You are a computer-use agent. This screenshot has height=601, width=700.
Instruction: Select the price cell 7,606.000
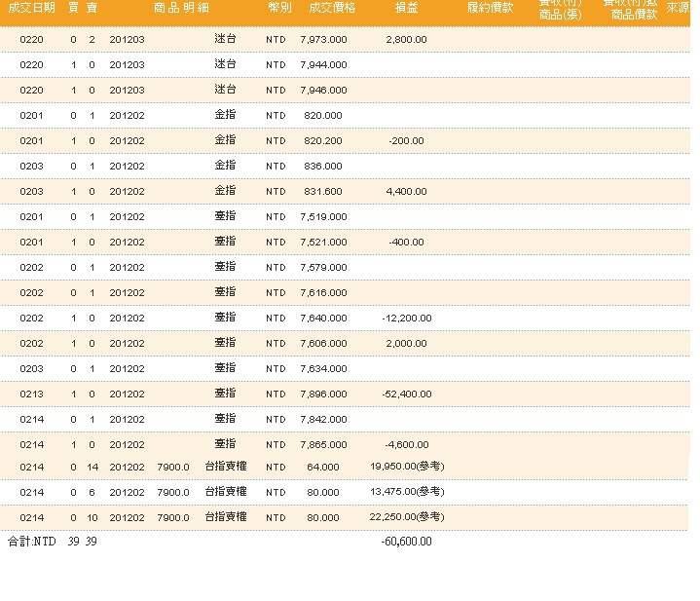323,344
